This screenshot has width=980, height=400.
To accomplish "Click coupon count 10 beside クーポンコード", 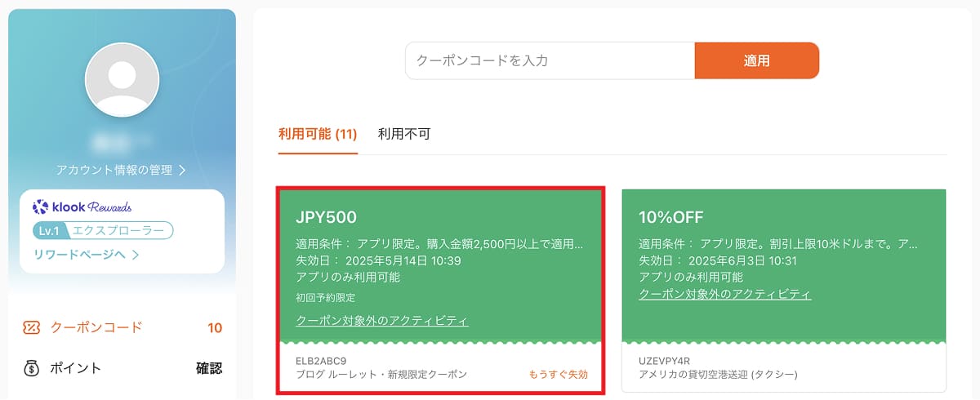I will [x=215, y=328].
